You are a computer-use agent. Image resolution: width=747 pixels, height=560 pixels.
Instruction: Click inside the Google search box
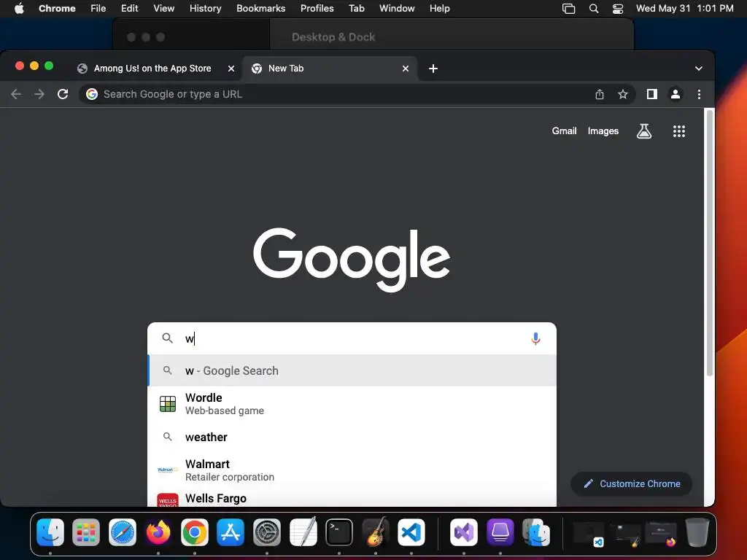[x=352, y=338]
